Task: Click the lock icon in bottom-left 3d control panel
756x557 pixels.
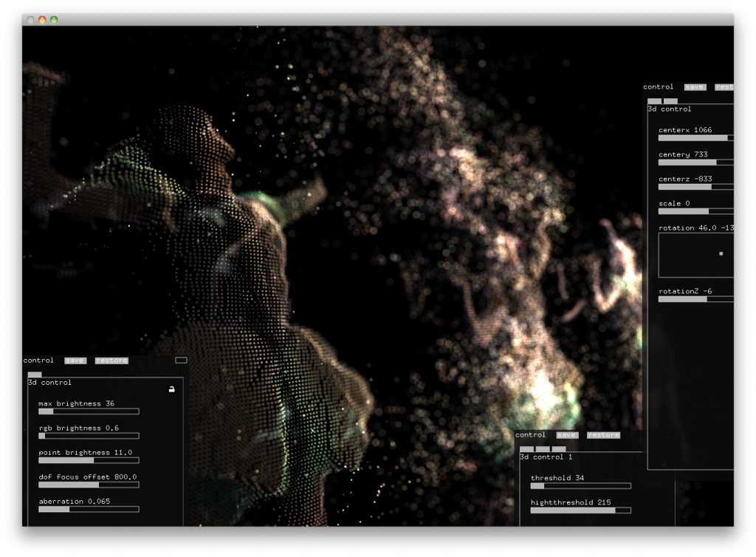Action: click(172, 389)
